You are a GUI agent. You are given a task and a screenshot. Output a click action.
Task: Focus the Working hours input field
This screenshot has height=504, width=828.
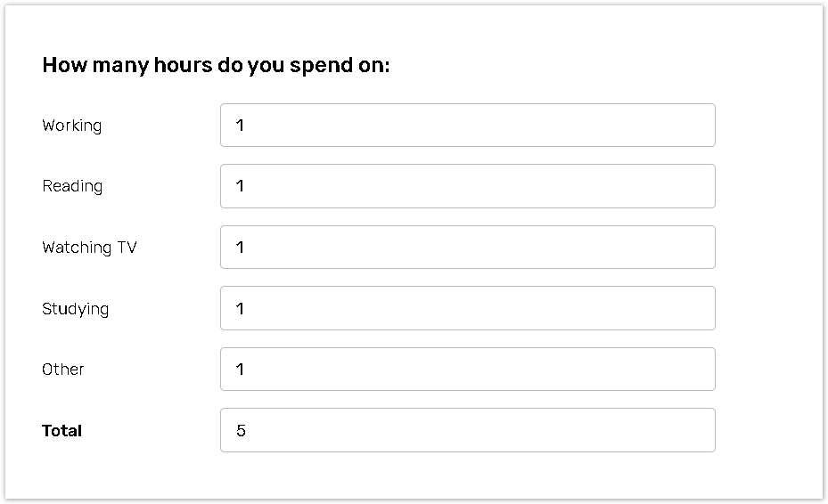tap(467, 126)
